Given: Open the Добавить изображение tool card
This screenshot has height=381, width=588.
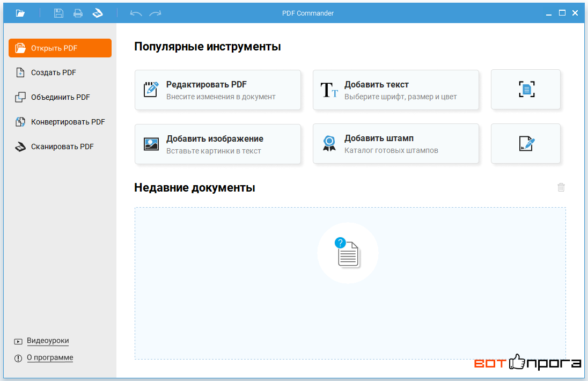Looking at the screenshot, I should [x=218, y=144].
